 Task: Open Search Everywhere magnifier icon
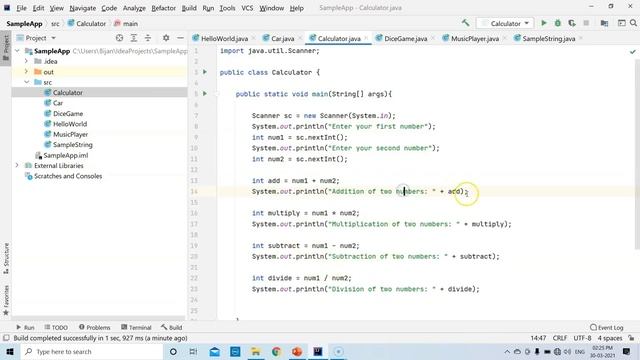(633, 23)
